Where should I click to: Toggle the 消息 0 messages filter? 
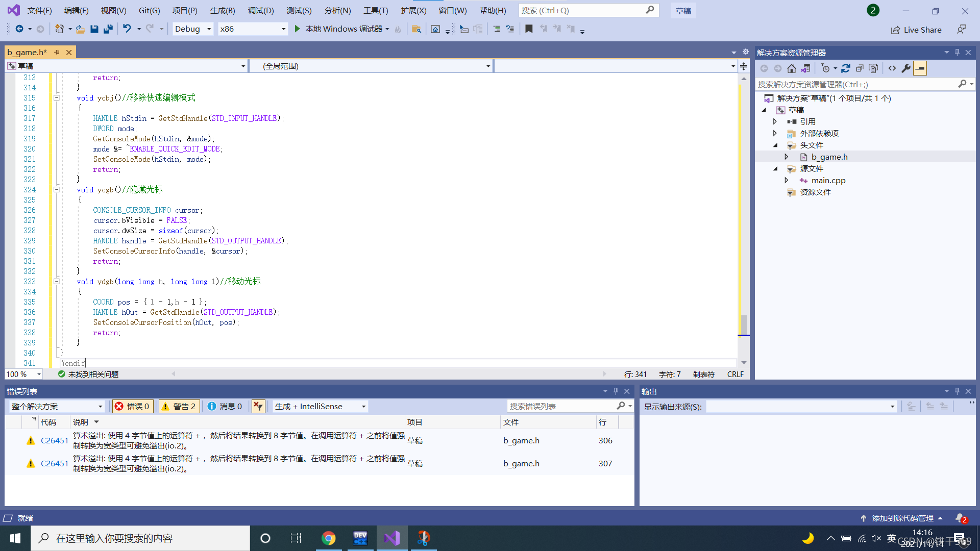225,406
